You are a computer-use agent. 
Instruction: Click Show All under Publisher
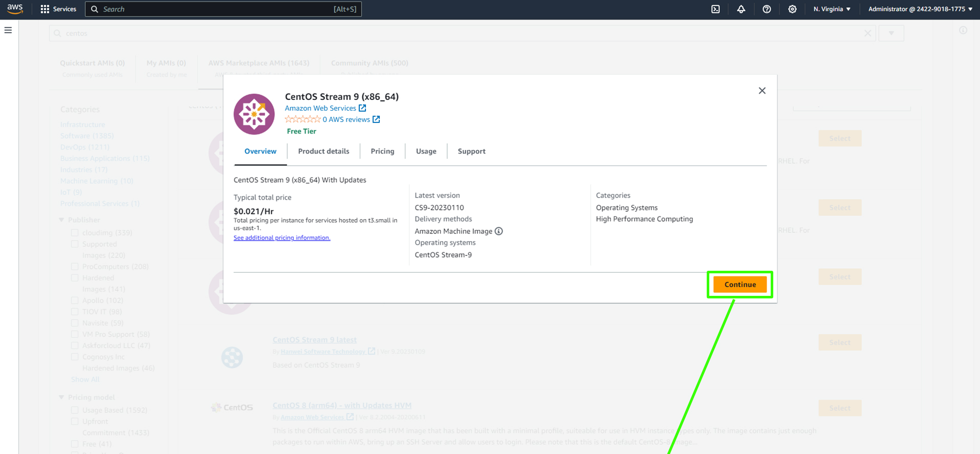coord(85,379)
